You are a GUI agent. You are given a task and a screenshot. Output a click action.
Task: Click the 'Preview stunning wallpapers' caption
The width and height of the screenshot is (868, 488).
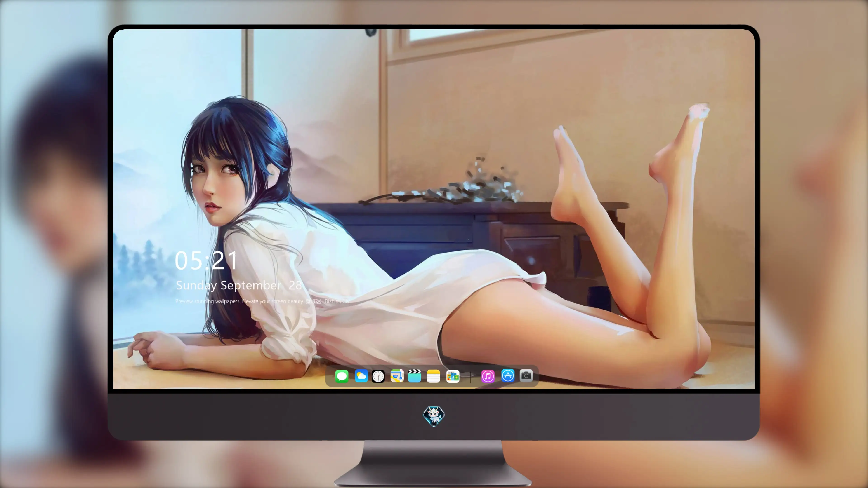tap(262, 301)
